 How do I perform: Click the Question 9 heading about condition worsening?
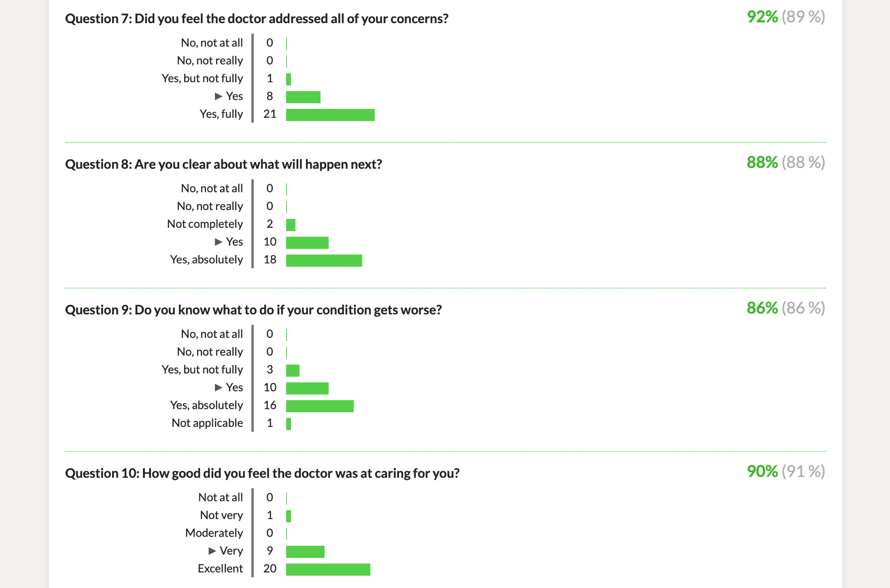coord(253,310)
